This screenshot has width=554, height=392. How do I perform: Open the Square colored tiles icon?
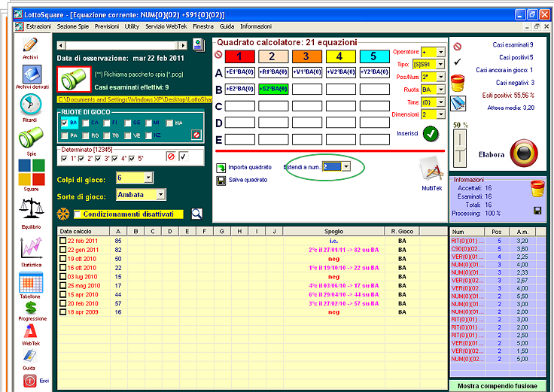[32, 172]
